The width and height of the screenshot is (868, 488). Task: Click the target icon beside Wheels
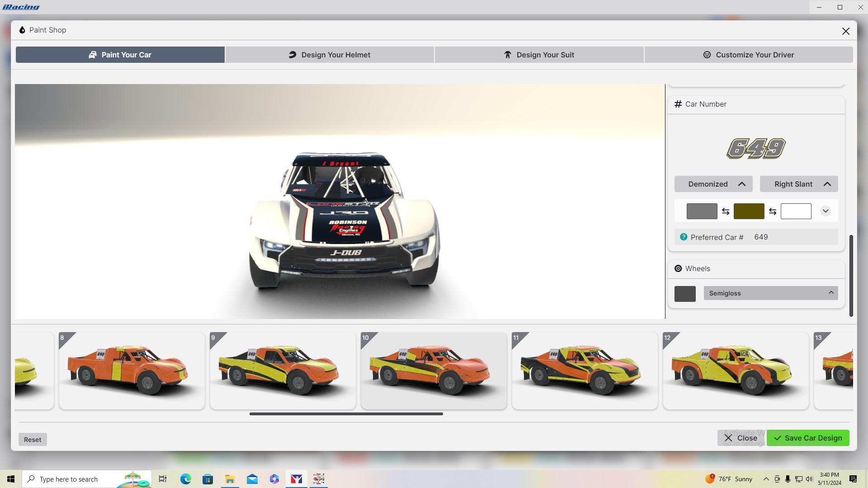(678, 268)
